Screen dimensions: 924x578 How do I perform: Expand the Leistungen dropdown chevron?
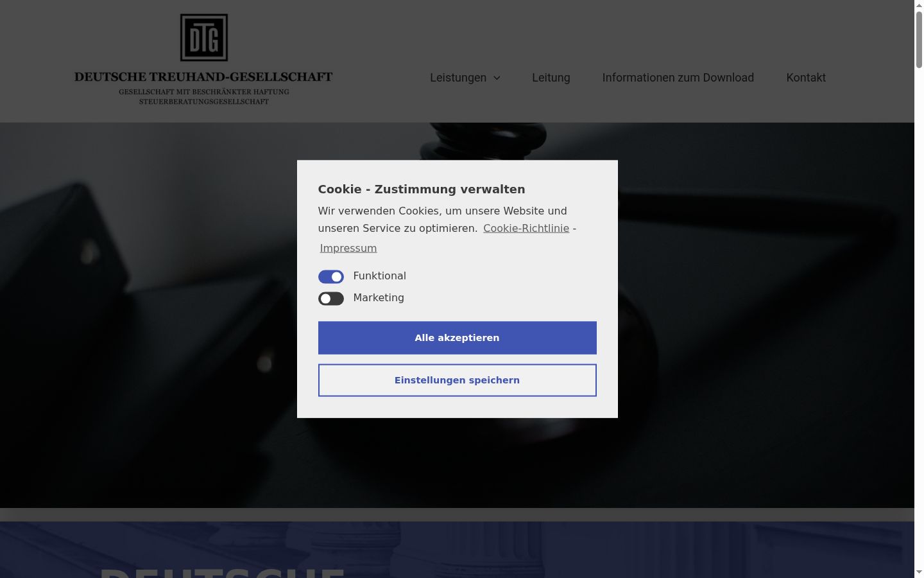pyautogui.click(x=497, y=78)
